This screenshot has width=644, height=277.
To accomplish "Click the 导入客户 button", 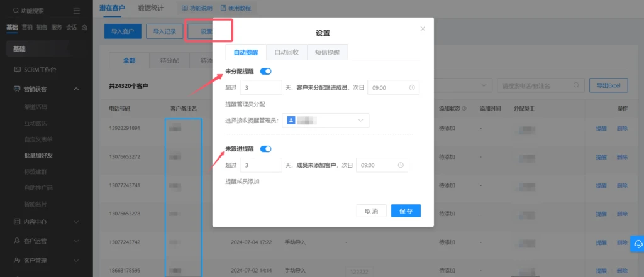I will pos(123,31).
